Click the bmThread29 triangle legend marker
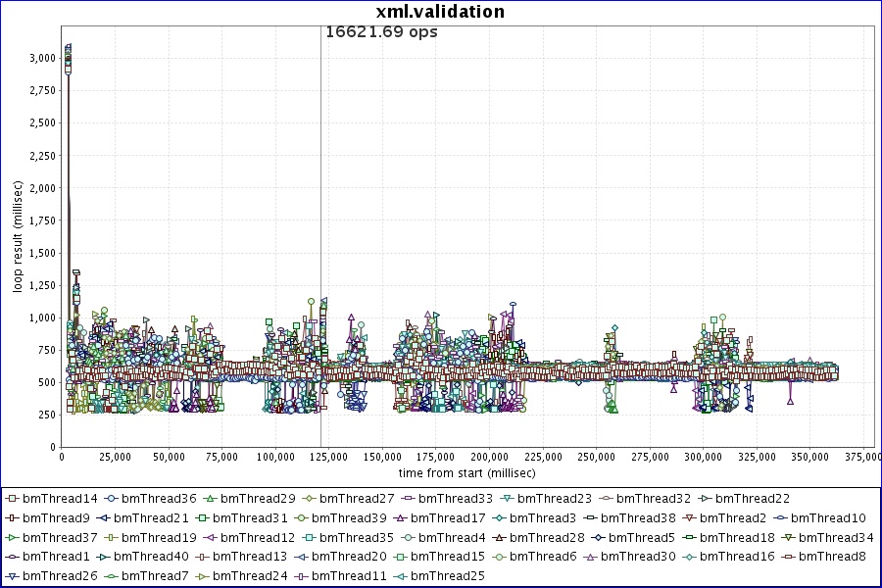 (211, 499)
